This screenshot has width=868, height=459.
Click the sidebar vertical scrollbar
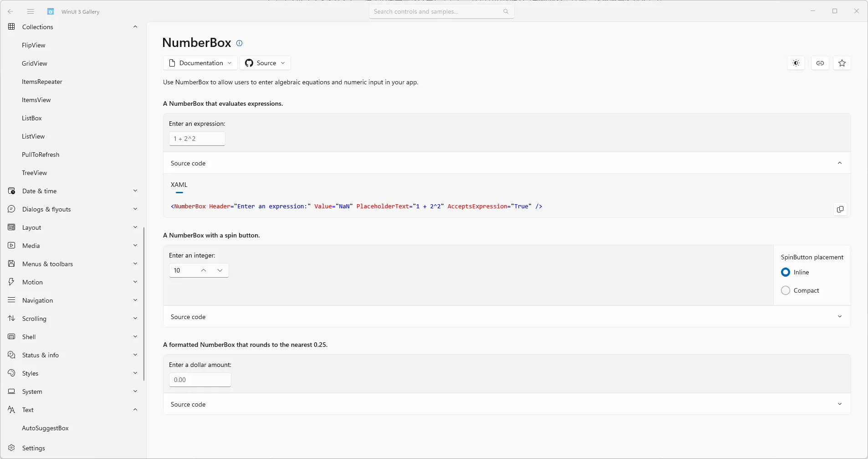tap(144, 304)
